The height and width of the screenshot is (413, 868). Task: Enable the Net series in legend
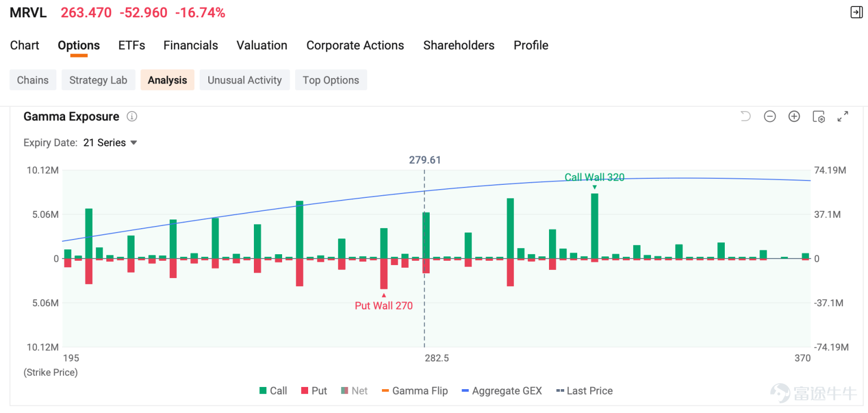[354, 391]
